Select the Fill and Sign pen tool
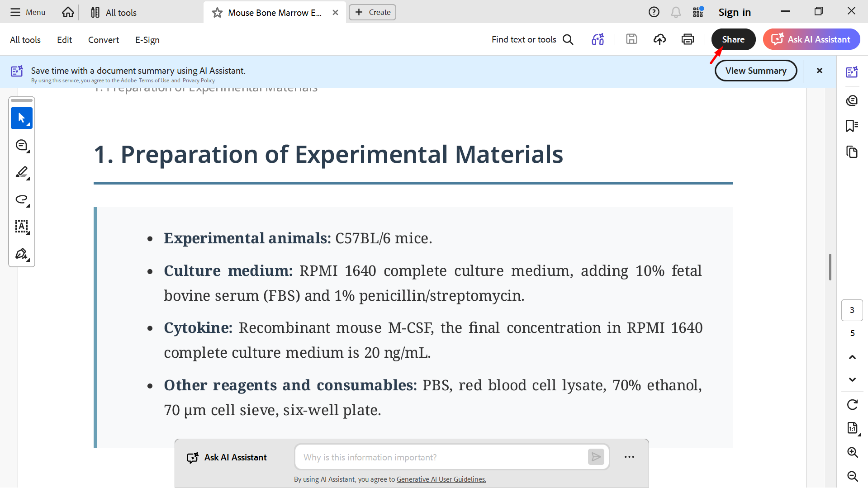The image size is (868, 488). 22,254
